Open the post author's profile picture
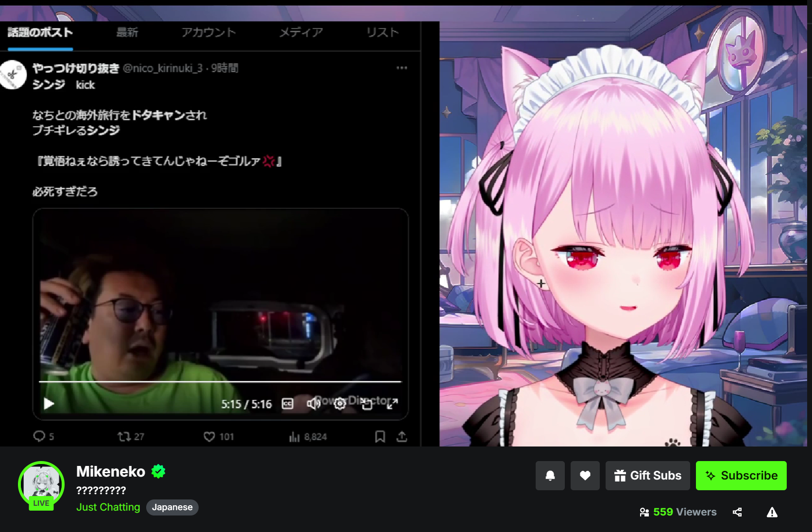 tap(13, 75)
